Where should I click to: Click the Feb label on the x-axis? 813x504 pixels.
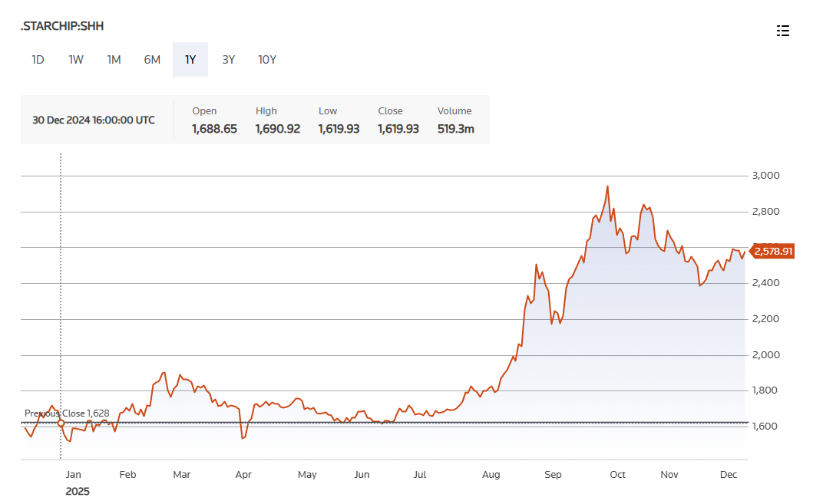127,475
